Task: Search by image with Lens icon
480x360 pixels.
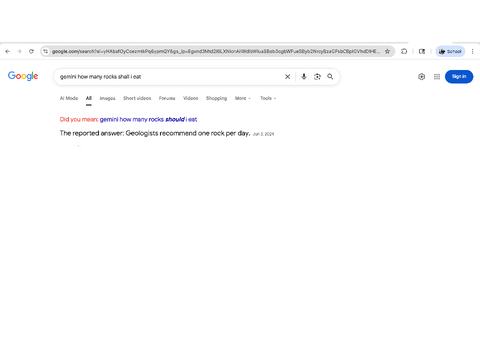Action: pos(317,77)
